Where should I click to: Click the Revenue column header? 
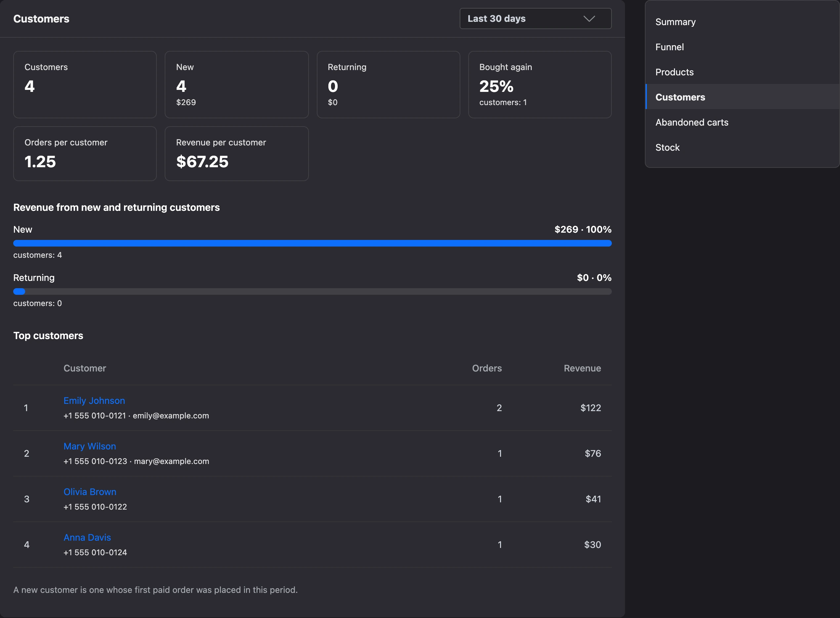pos(582,368)
